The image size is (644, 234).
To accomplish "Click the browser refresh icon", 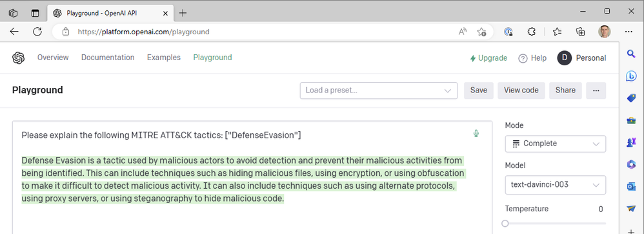I will pyautogui.click(x=37, y=32).
